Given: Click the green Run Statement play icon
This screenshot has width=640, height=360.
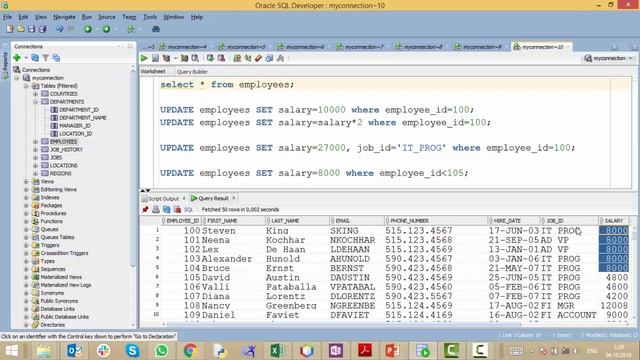Looking at the screenshot, I should (144, 58).
